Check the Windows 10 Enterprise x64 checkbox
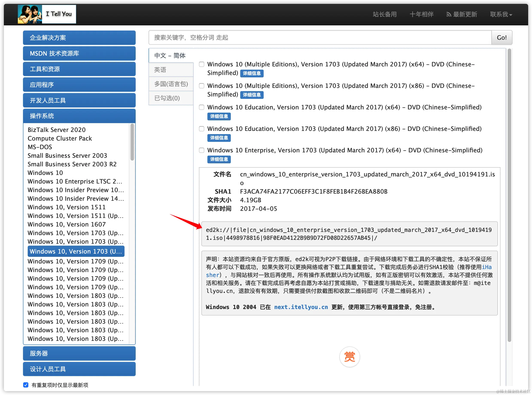 (202, 150)
